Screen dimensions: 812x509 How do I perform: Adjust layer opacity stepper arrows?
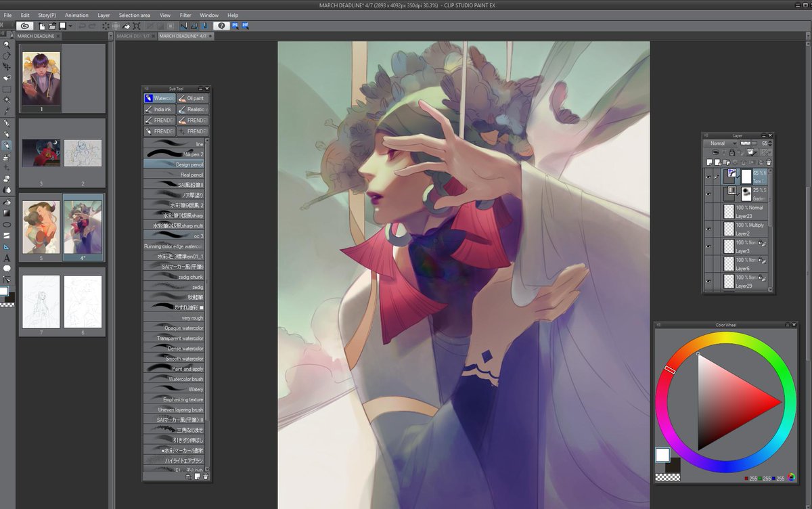pyautogui.click(x=771, y=143)
